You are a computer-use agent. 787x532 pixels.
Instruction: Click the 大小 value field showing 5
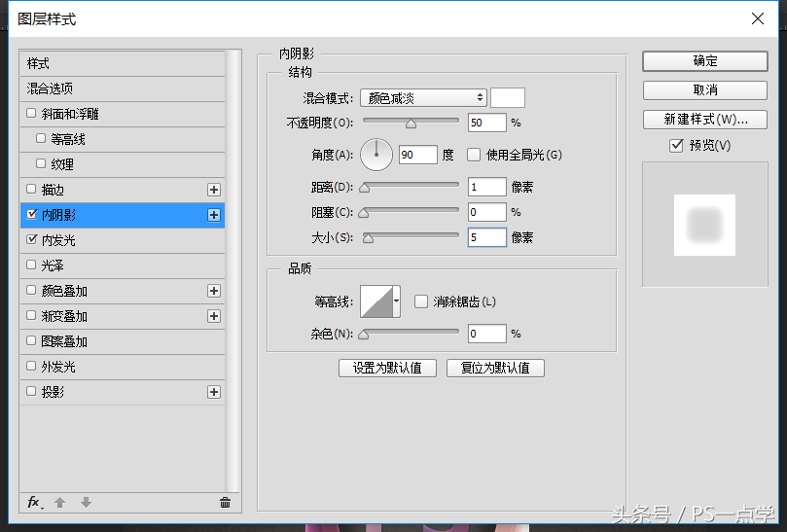486,237
